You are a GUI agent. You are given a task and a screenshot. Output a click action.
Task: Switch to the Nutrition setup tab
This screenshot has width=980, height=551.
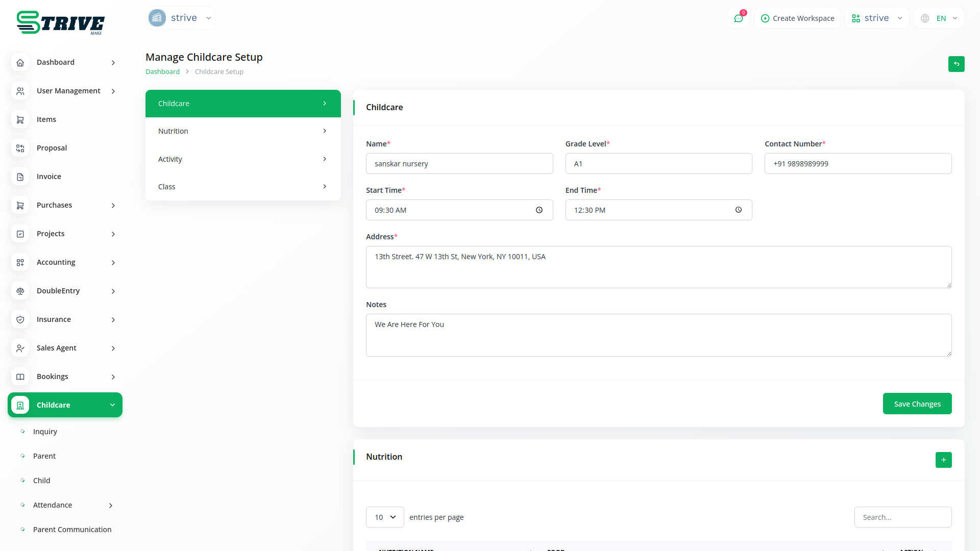(243, 131)
